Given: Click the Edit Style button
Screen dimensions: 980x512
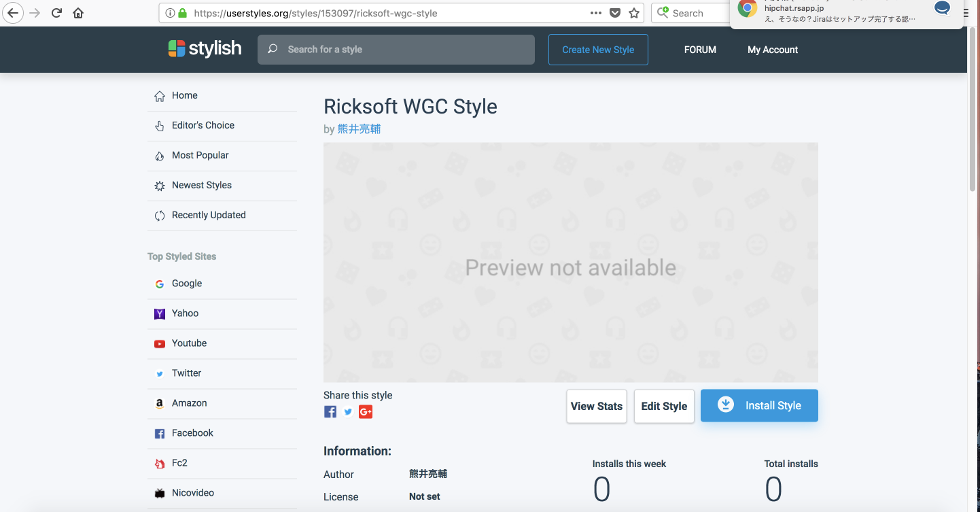Looking at the screenshot, I should click(x=664, y=406).
